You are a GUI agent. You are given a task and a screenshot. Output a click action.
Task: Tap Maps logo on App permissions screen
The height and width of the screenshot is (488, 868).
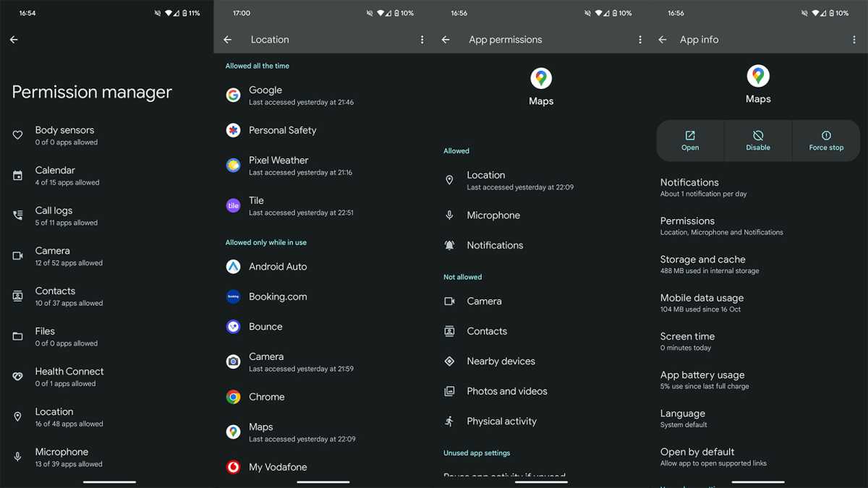pyautogui.click(x=541, y=78)
